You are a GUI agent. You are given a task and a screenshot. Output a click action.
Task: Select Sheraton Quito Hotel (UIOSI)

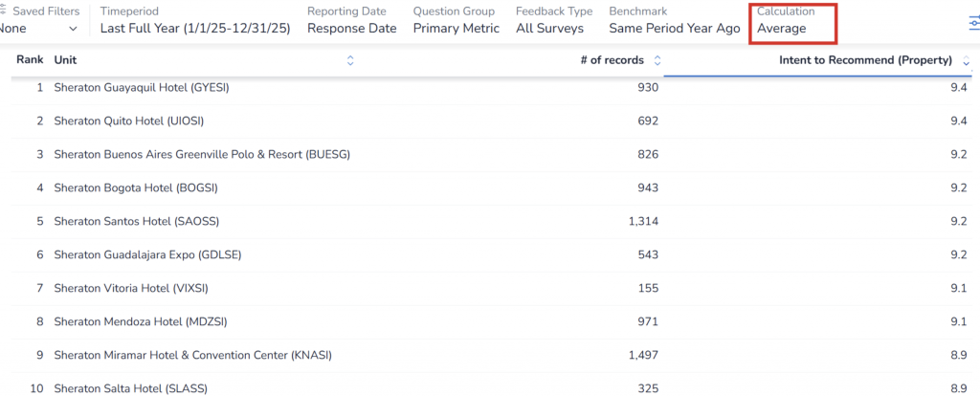click(128, 121)
